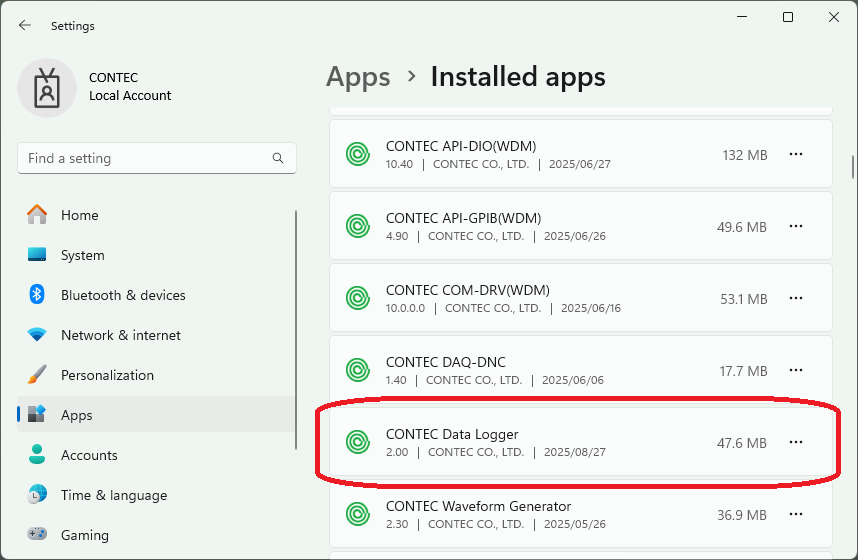Viewport: 858px width, 560px height.
Task: Click the installed apps list scrollbar
Action: point(852,165)
